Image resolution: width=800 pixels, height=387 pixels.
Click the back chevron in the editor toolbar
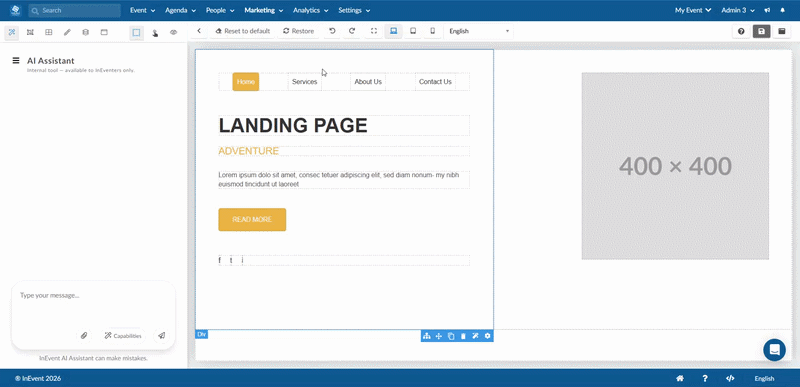(199, 31)
